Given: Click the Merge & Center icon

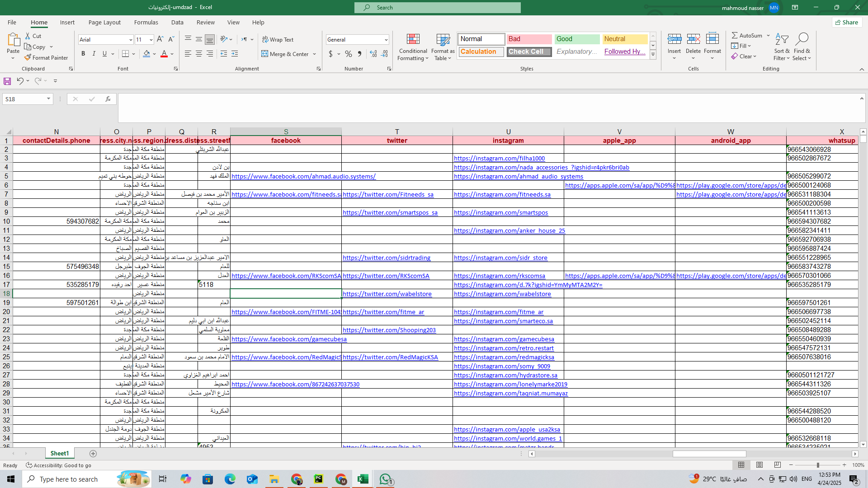Looking at the screenshot, I should [264, 54].
